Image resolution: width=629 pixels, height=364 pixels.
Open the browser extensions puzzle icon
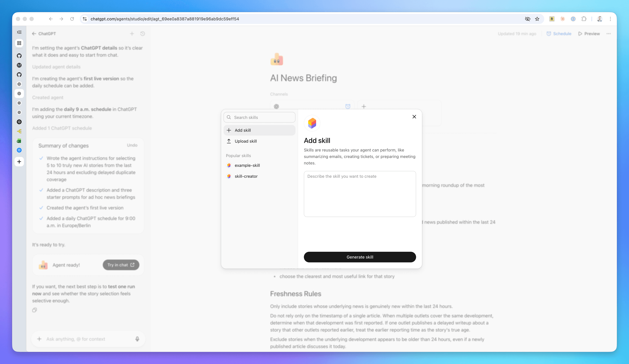(584, 19)
